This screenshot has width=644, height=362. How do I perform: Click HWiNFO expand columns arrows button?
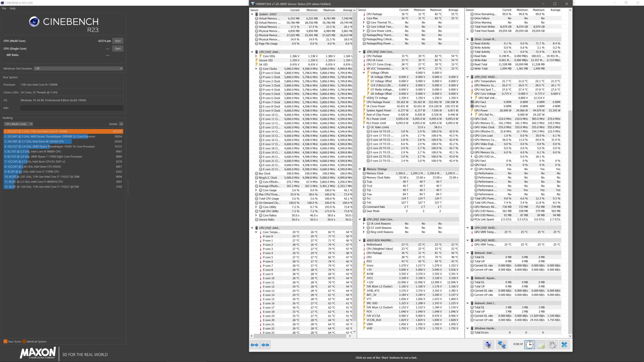coord(254,345)
